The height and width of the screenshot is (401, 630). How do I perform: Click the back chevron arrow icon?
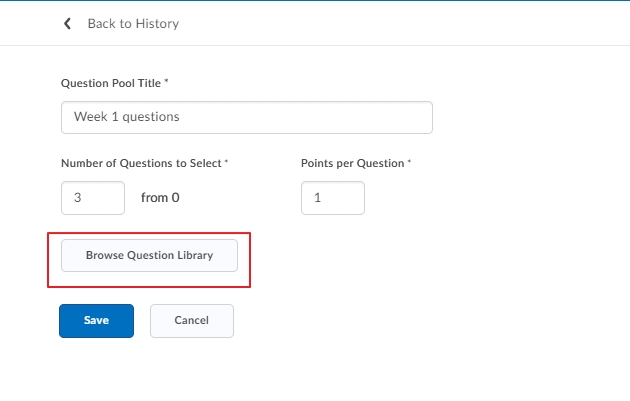pyautogui.click(x=67, y=24)
